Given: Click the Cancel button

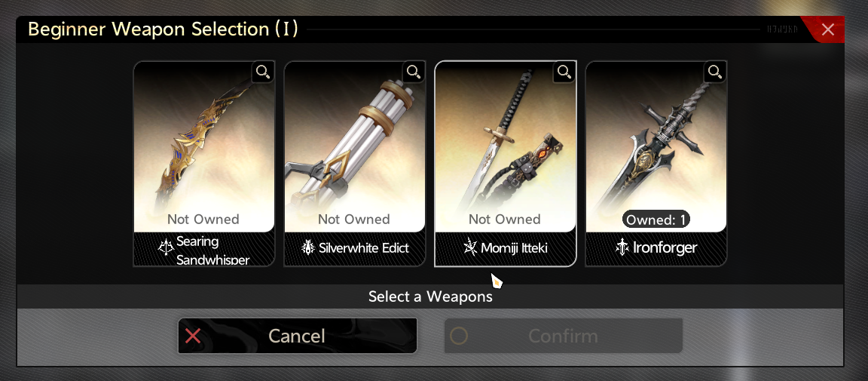Looking at the screenshot, I should pos(298,336).
